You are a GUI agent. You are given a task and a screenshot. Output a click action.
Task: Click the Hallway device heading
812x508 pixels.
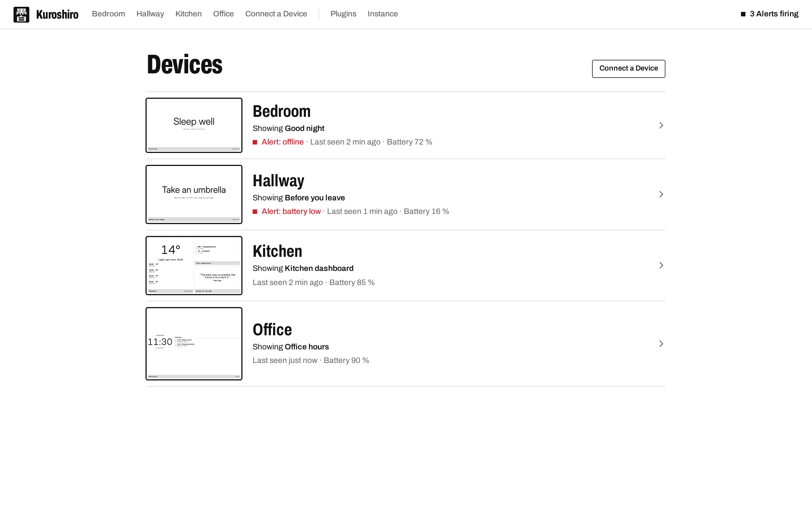278,181
